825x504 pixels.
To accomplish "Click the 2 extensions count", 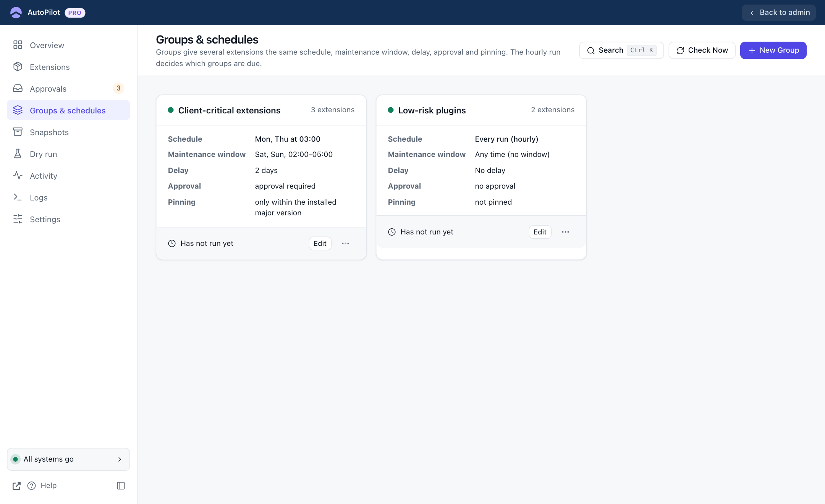I will (x=552, y=110).
